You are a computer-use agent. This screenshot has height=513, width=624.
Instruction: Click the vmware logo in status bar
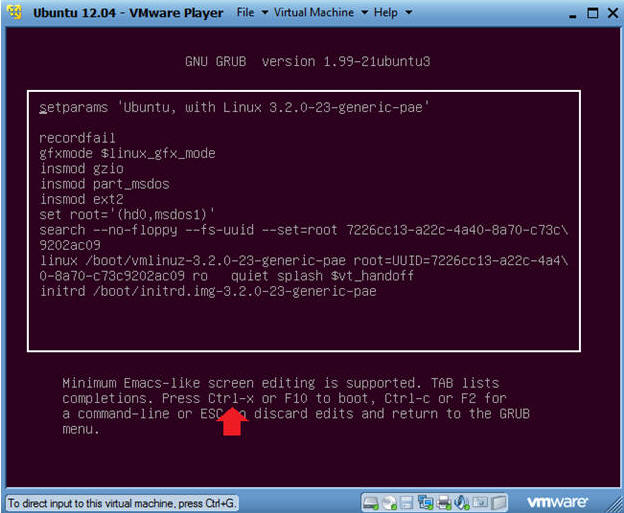pyautogui.click(x=557, y=502)
